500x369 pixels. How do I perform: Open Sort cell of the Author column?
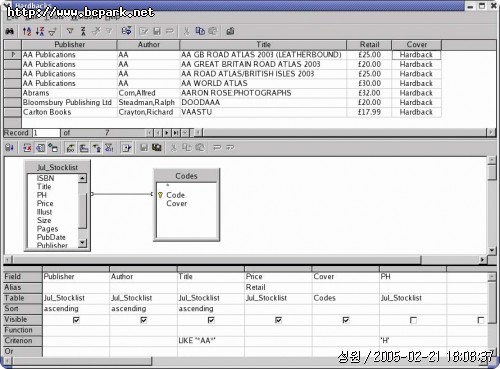click(x=144, y=309)
